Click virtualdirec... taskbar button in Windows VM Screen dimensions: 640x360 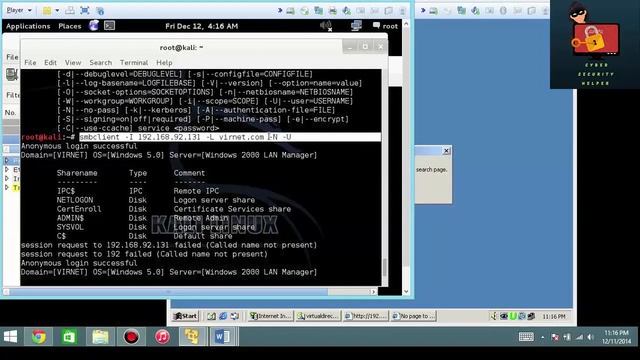[x=318, y=316]
